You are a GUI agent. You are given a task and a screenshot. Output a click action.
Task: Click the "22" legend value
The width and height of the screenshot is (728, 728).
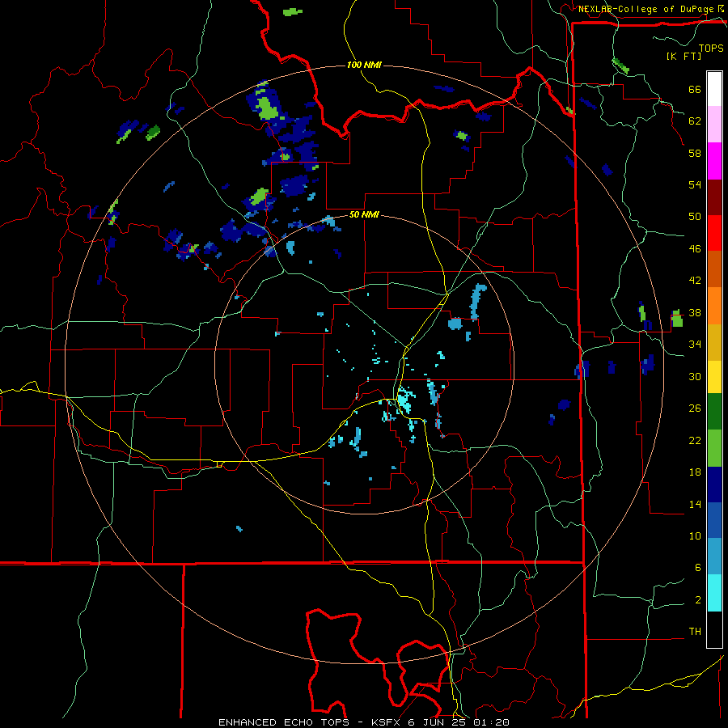[x=695, y=441]
